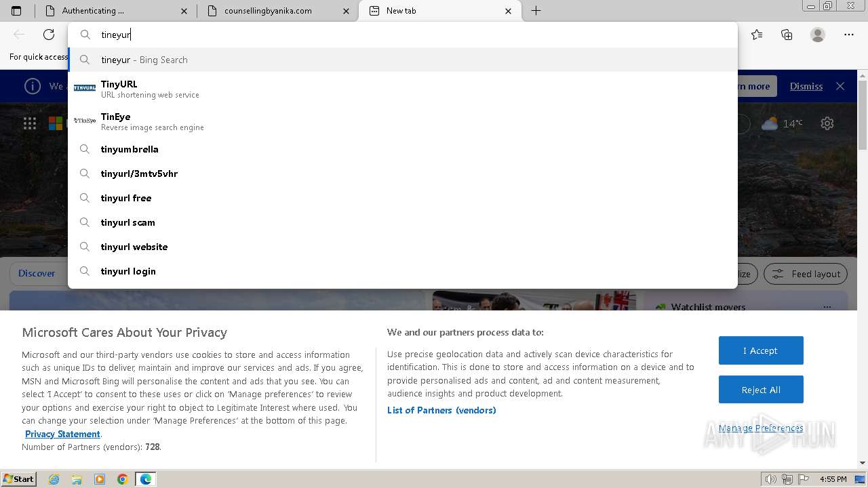
Task: Open the Windows Start menu
Action: pos(18,479)
